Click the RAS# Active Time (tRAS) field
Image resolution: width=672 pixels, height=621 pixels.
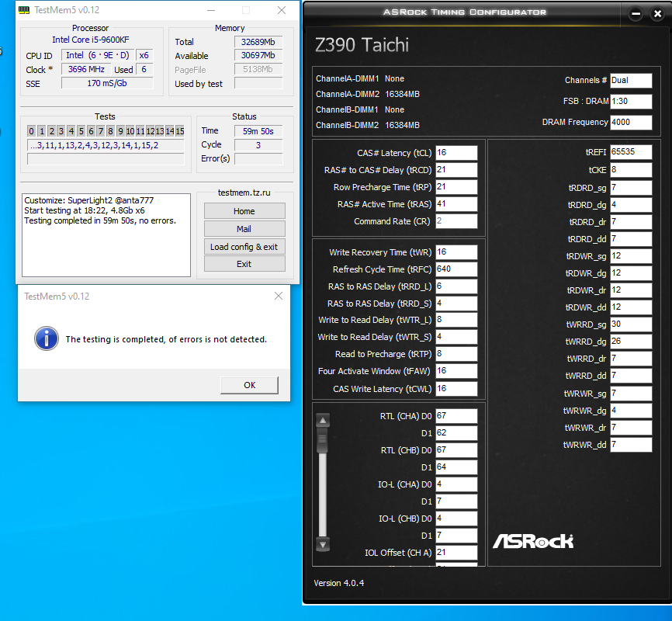tap(456, 204)
